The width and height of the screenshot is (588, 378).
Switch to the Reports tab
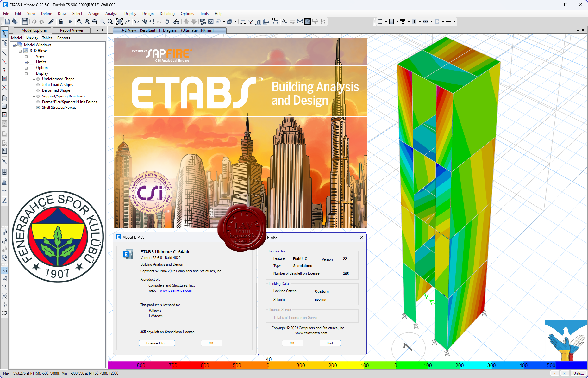pyautogui.click(x=64, y=38)
